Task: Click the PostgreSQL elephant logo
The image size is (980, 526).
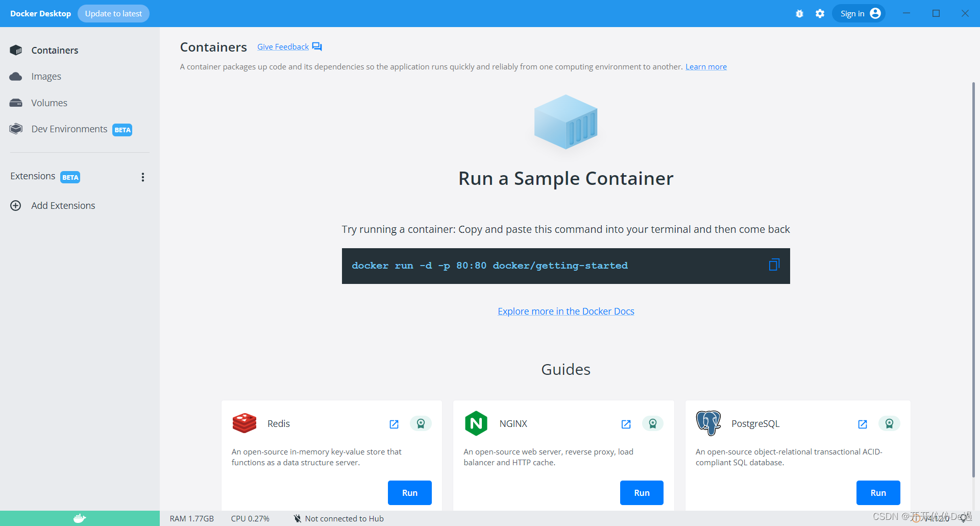Action: pos(708,423)
